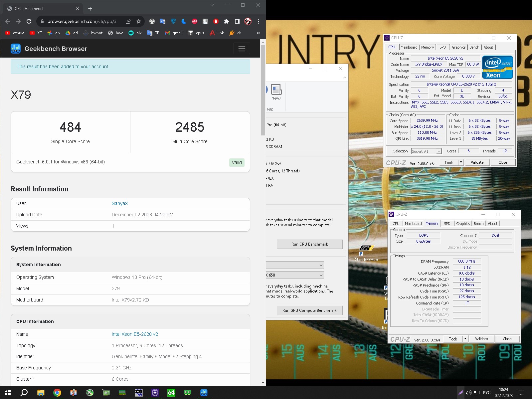Open the Start BF2Hub desktop shortcut
This screenshot has height=399, width=532.
tap(366, 253)
